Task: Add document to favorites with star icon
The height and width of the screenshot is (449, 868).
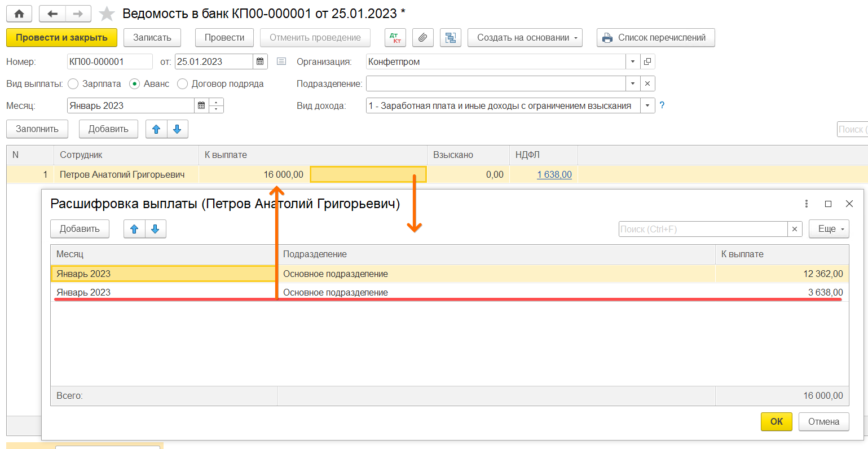Action: [107, 14]
